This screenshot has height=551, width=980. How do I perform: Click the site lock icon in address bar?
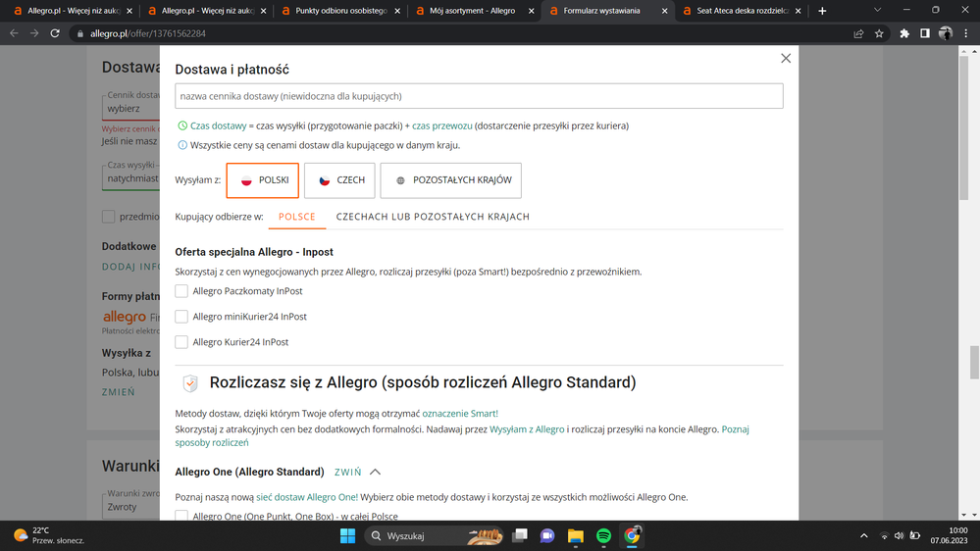pyautogui.click(x=80, y=33)
